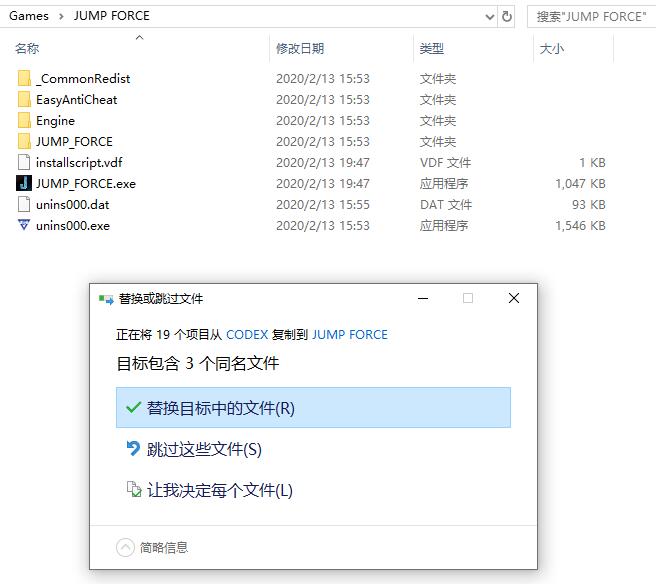Minimize the 替换或跳过文件 dialog
This screenshot has height=584, width=656.
pyautogui.click(x=423, y=299)
